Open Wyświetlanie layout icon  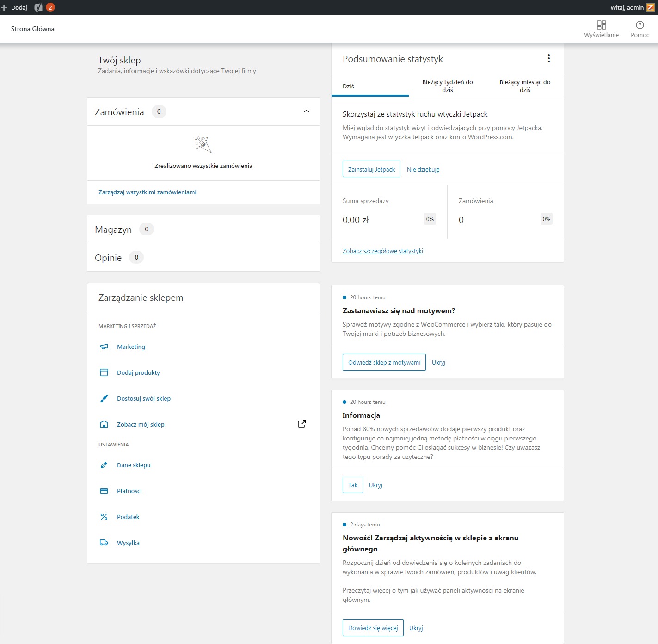(601, 25)
